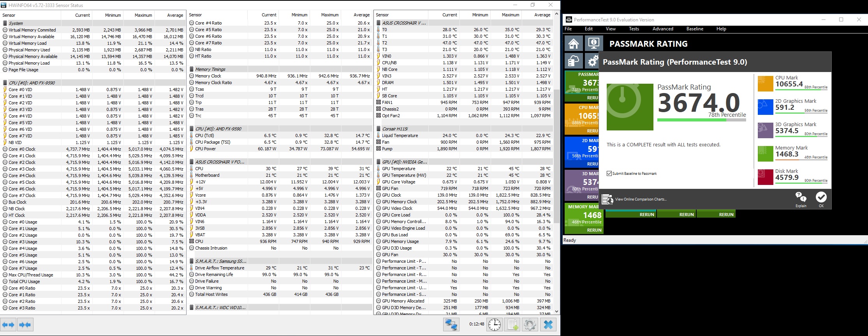868x336 pixels.
Task: Click RERUN on the Memory Mark sidebar tile
Action: (x=594, y=230)
